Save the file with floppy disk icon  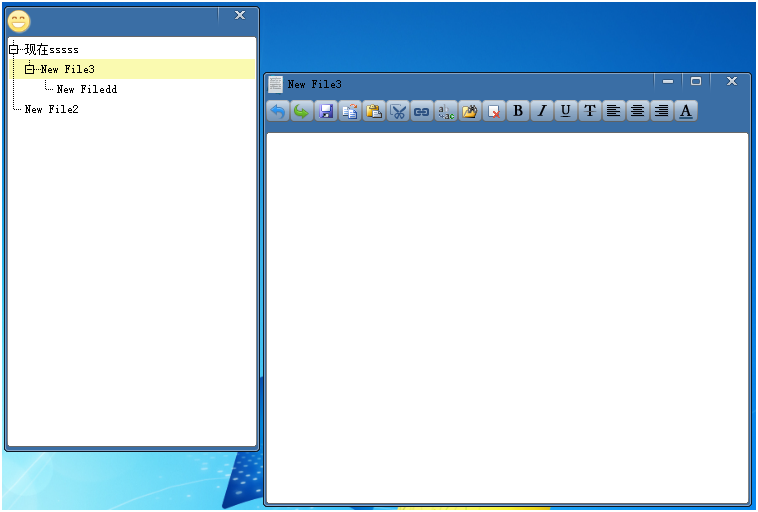(326, 111)
